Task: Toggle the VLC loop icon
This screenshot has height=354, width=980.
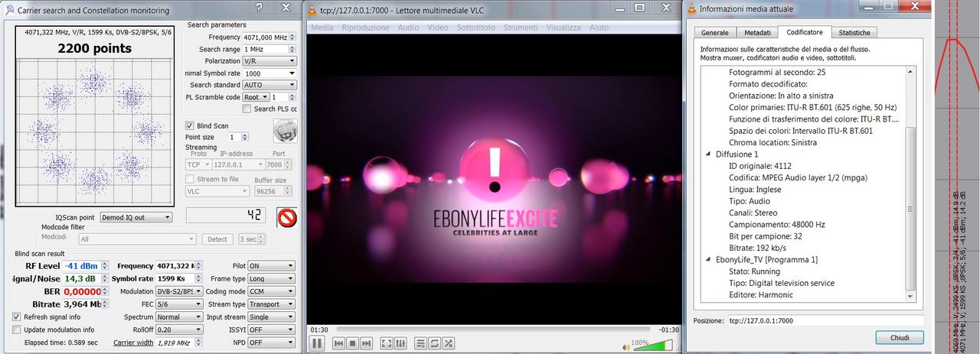Action: click(x=435, y=344)
